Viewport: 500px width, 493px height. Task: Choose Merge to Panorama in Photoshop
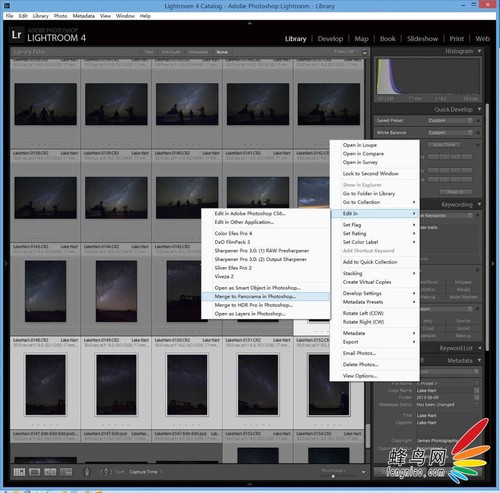click(x=265, y=296)
